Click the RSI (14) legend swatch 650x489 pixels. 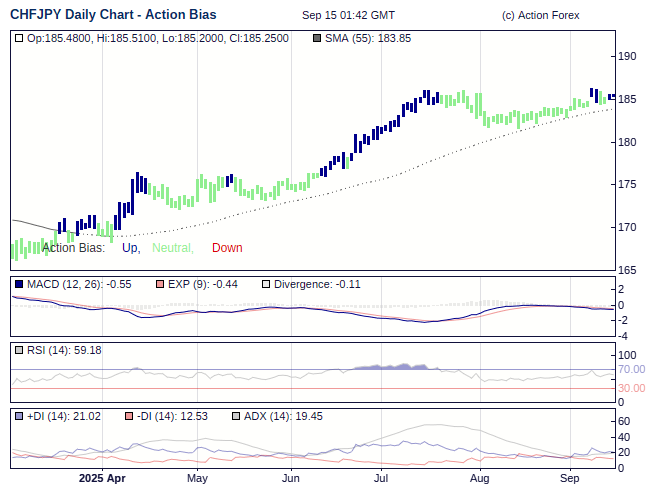[x=19, y=350]
